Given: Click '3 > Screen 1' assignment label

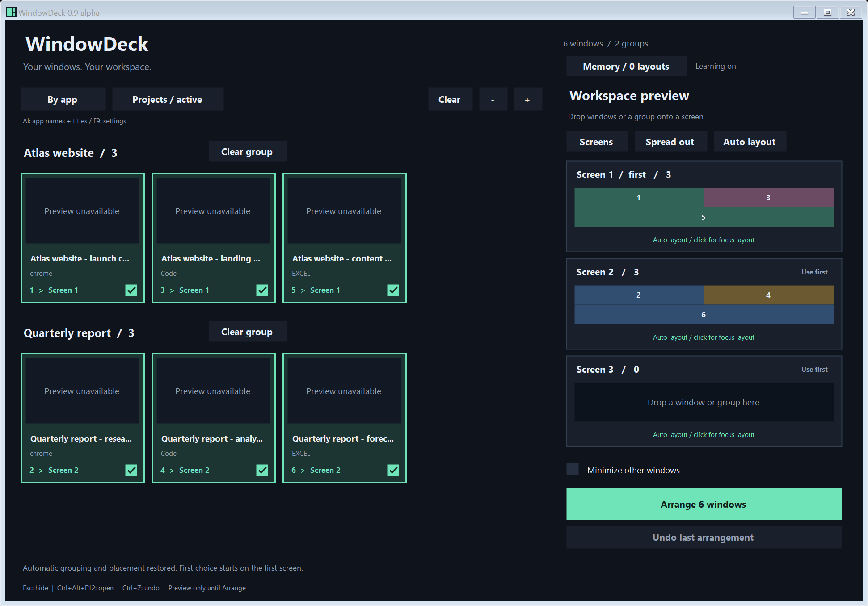Looking at the screenshot, I should pyautogui.click(x=185, y=290).
